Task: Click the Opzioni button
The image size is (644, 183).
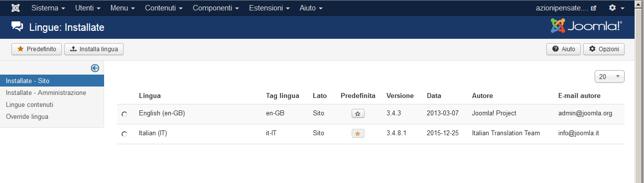Action: tap(604, 49)
